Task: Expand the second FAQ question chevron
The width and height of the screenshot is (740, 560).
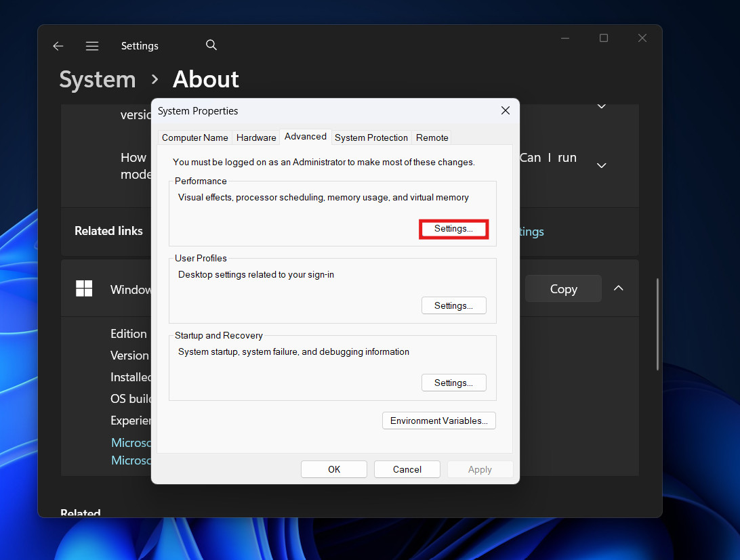Action: (601, 165)
